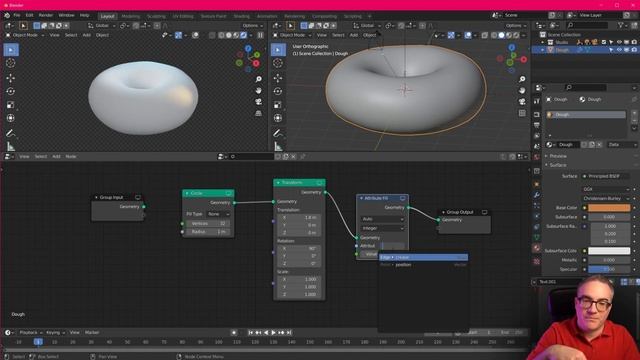Image resolution: width=640 pixels, height=360 pixels.
Task: Toggle proportional editing in left viewport
Action: [x=157, y=26]
